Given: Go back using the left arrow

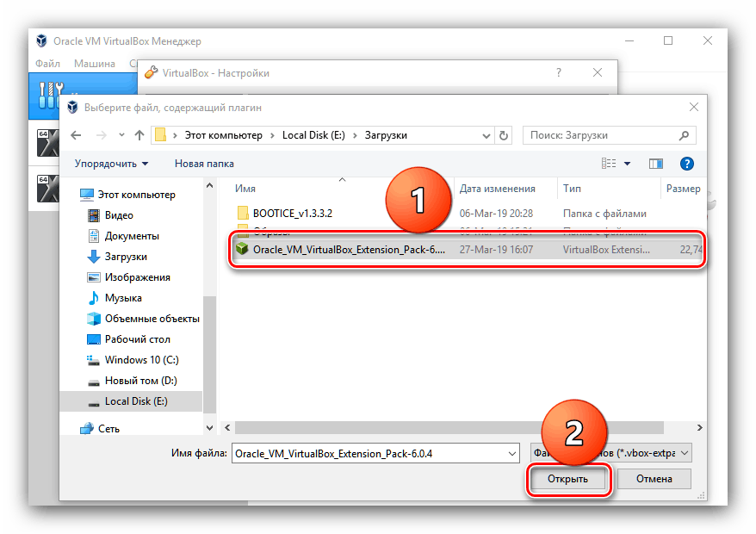Looking at the screenshot, I should pyautogui.click(x=76, y=135).
